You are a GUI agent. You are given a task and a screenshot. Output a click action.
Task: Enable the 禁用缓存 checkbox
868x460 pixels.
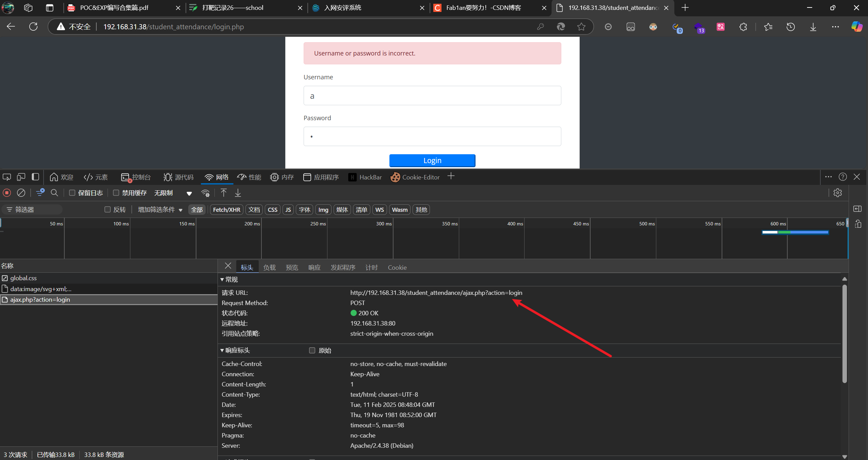point(116,193)
